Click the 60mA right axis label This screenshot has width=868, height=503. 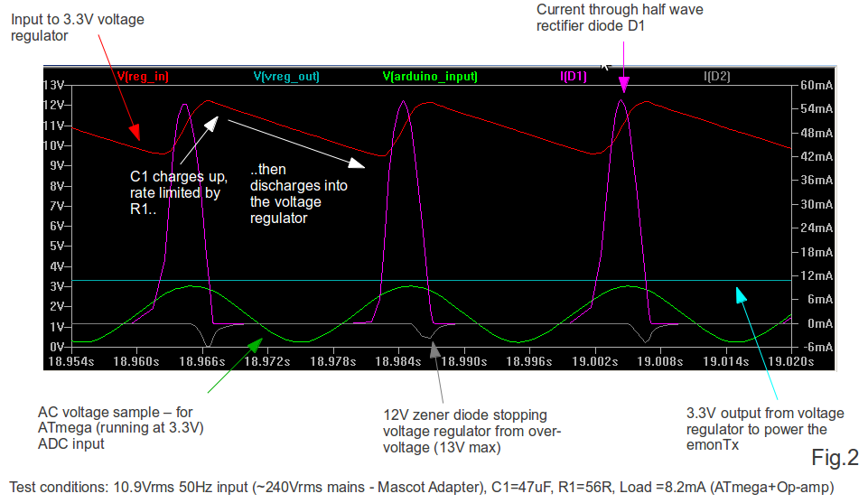tap(817, 85)
